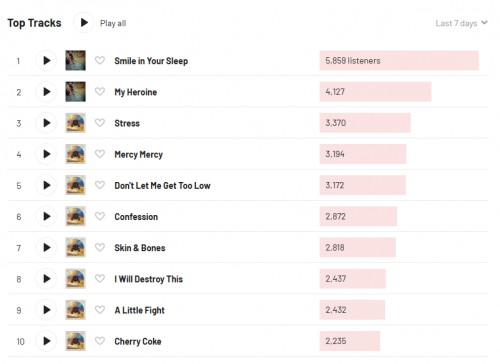Play Cherry Coke track
The height and width of the screenshot is (364, 500).
[x=46, y=341]
